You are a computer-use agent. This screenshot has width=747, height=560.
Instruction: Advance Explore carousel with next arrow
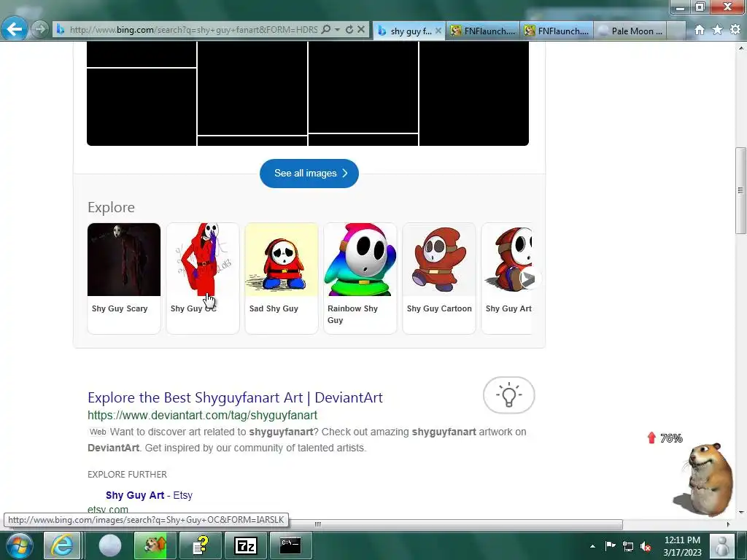[527, 279]
